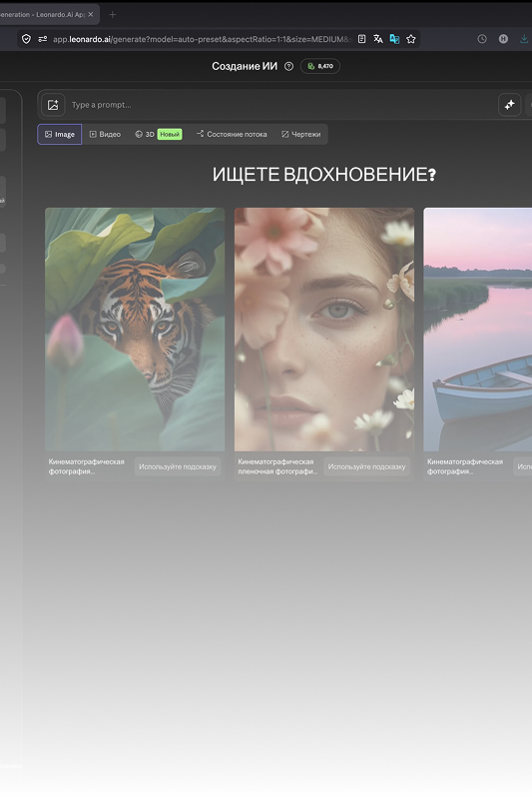532x799 pixels.
Task: Open site permissions icon in address bar
Action: [x=43, y=39]
